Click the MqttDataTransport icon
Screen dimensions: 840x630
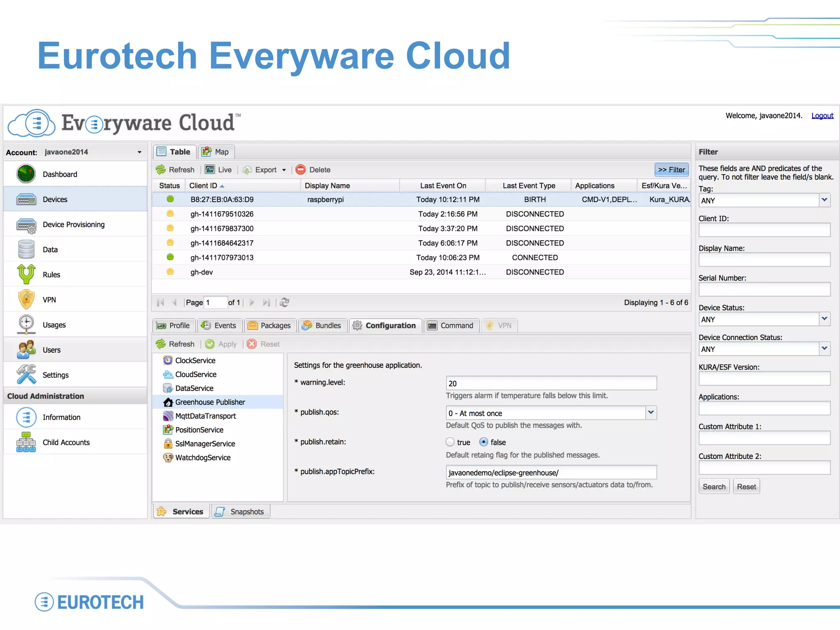point(168,416)
